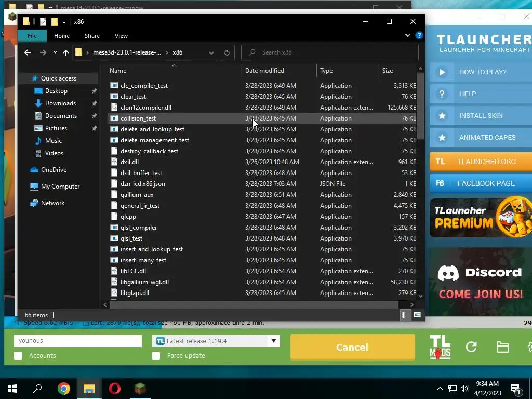Open TL Mods icon in TLauncher
Screen dimensions: 532x399
click(440, 347)
